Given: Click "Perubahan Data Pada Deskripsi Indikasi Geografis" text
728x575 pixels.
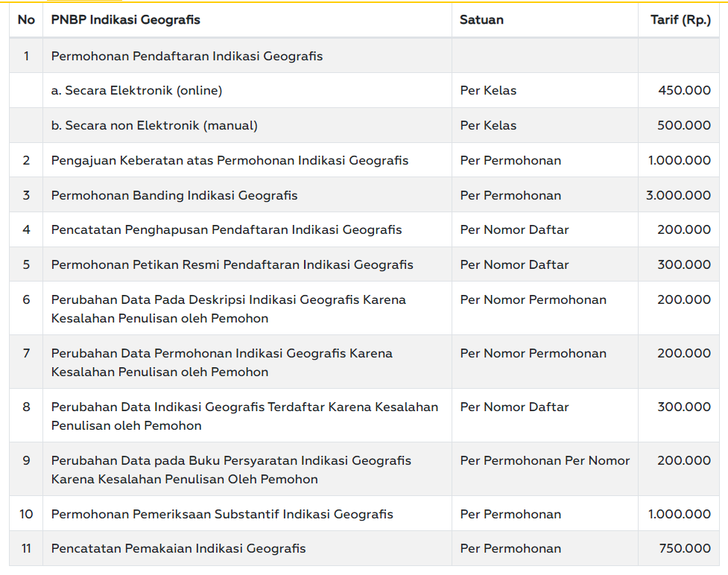Looking at the screenshot, I should coord(228,300).
